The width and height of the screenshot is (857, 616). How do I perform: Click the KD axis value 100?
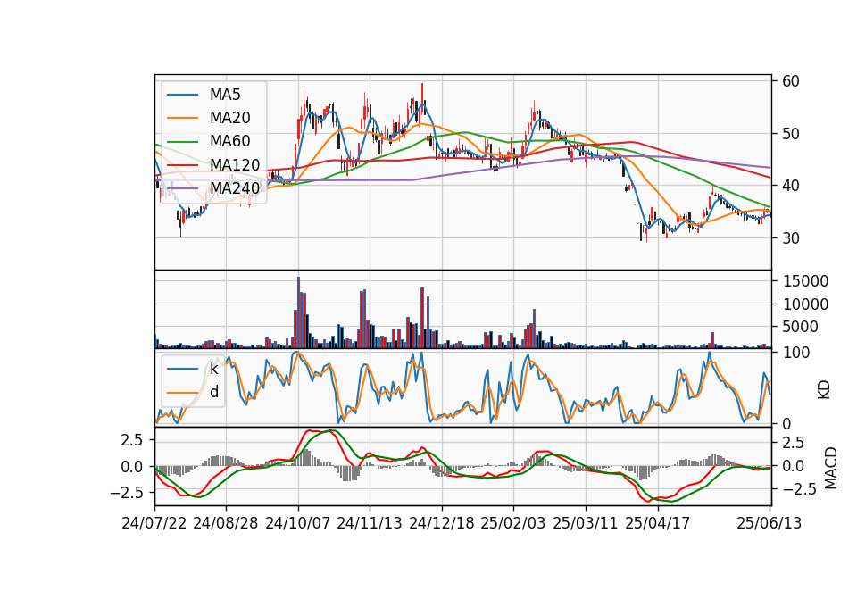pos(796,353)
